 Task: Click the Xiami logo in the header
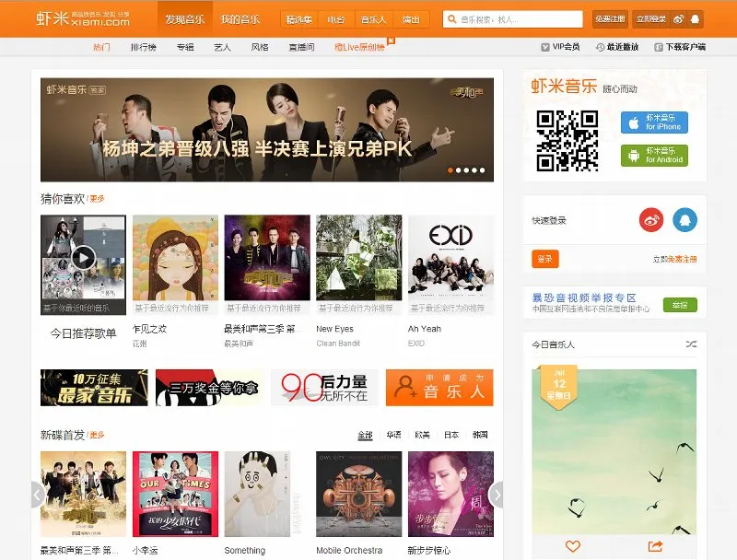(83, 18)
